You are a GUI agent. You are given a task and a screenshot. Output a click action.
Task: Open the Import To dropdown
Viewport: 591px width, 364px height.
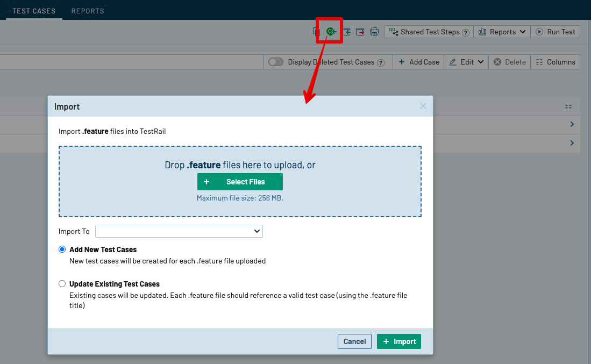tap(179, 231)
